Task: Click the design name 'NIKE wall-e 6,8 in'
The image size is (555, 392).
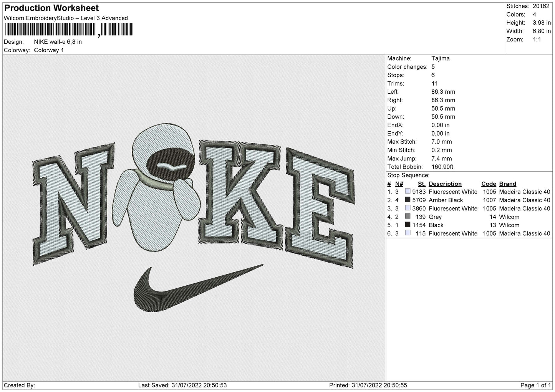Action: point(58,42)
